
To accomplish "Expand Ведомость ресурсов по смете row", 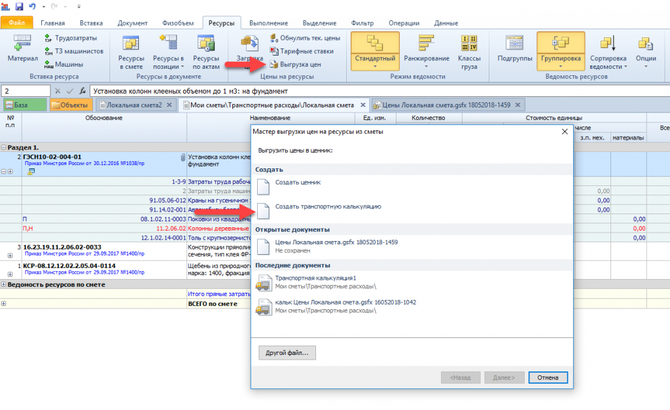I will pos(3,284).
